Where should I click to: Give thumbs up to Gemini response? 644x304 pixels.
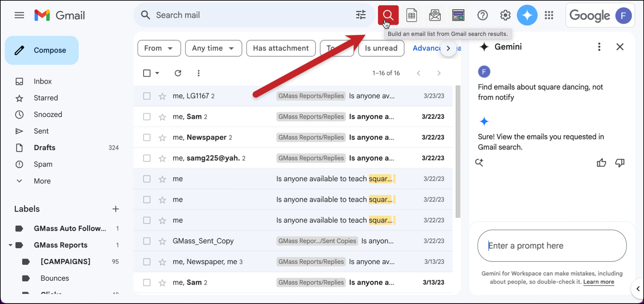tap(601, 163)
